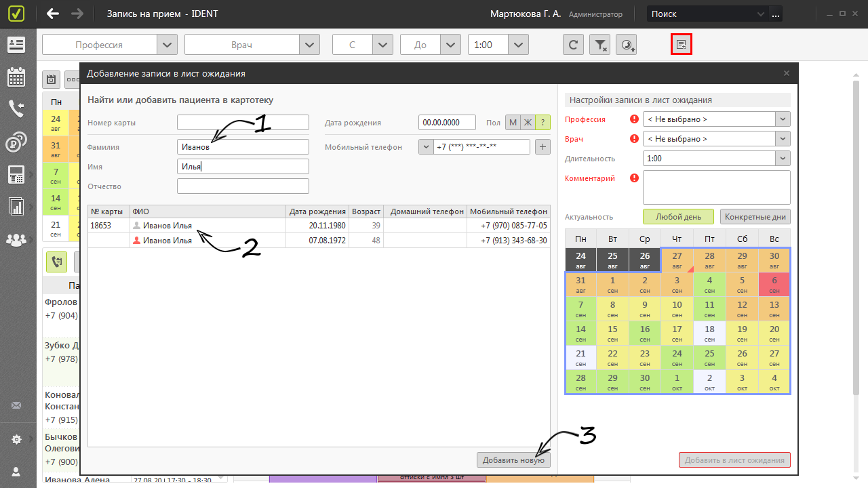Open the ruble payments sidebar icon
The height and width of the screenshot is (488, 868).
click(16, 142)
